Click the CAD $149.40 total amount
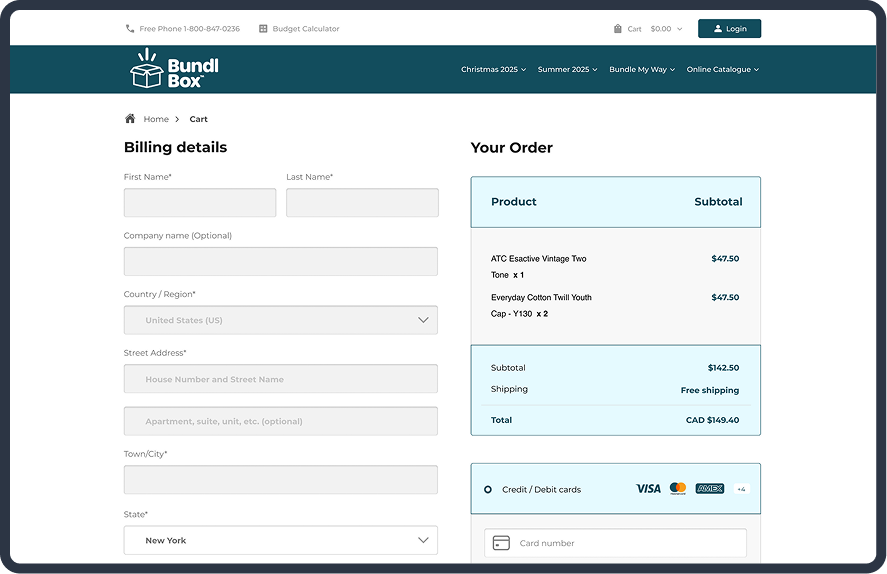This screenshot has height=574, width=887. click(712, 420)
